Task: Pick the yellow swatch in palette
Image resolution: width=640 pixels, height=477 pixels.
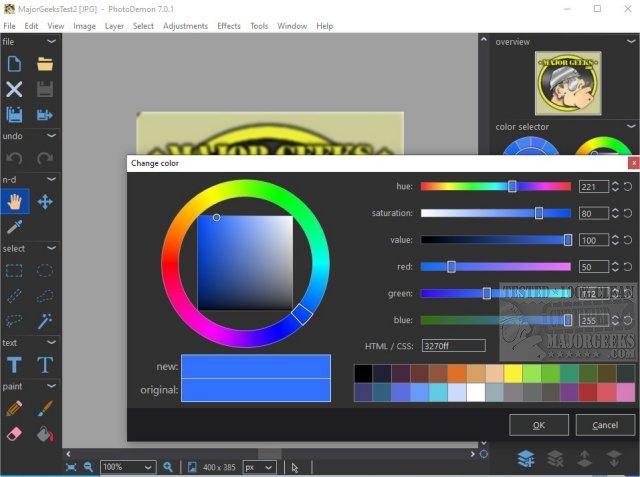Action: 513,372
